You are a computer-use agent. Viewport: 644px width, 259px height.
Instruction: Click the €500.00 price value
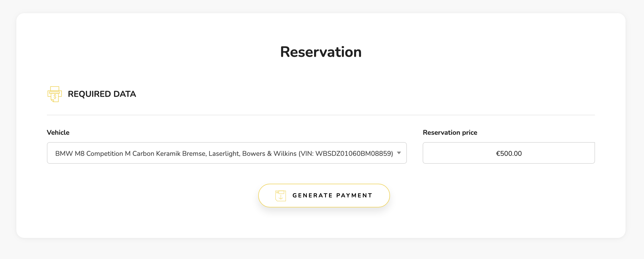509,153
